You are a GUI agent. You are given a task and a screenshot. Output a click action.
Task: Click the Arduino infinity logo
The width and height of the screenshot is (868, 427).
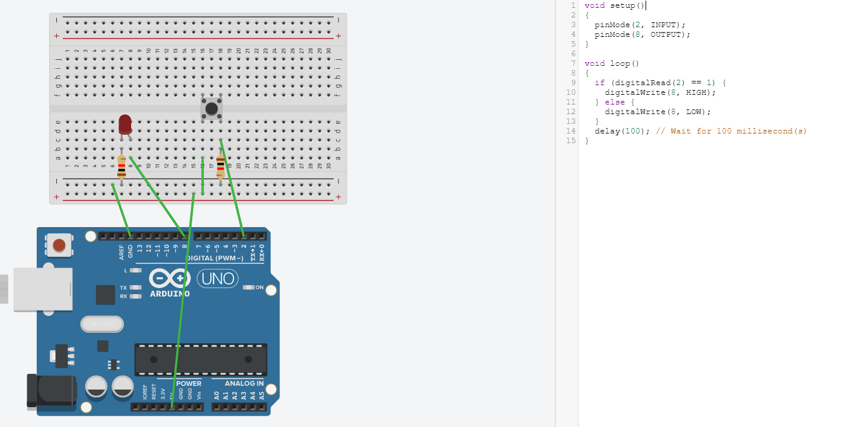[x=170, y=278]
